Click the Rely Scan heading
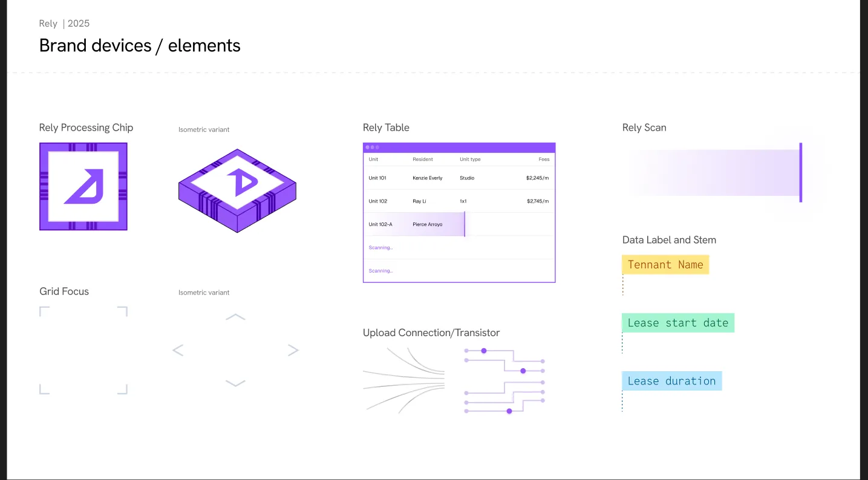This screenshot has width=868, height=480. (644, 128)
